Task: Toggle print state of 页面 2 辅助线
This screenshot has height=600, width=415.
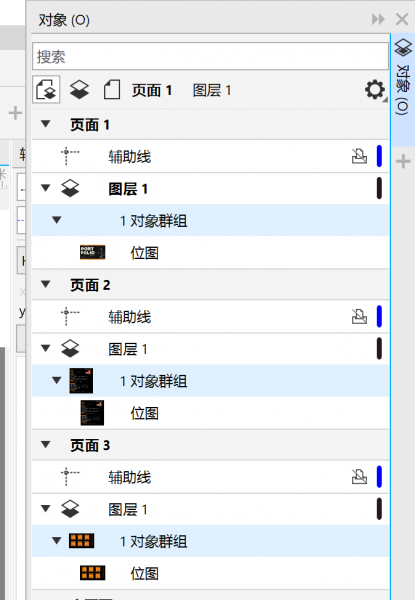Action: click(360, 316)
